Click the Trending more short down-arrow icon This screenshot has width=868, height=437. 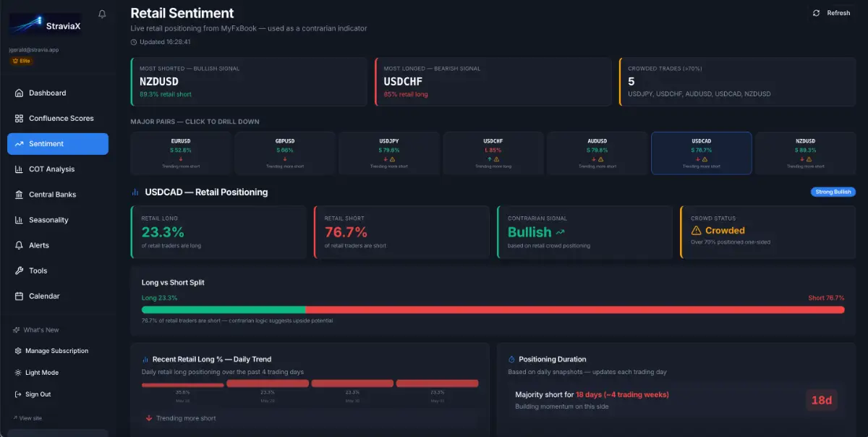(x=149, y=418)
